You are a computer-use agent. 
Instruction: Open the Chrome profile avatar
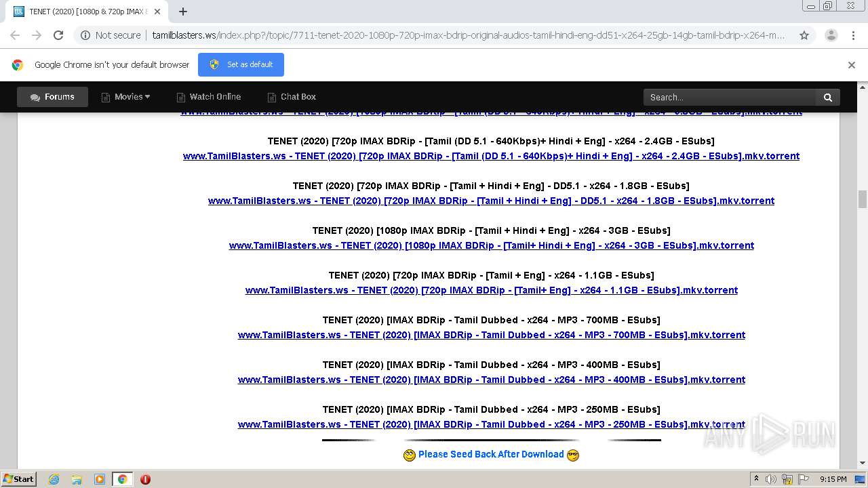click(831, 35)
